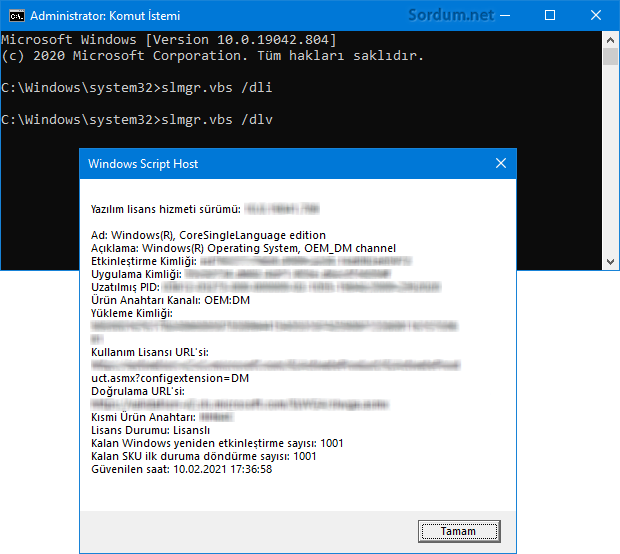
Task: Click the 'Uygulama Kimliği' line
Action: point(241,274)
